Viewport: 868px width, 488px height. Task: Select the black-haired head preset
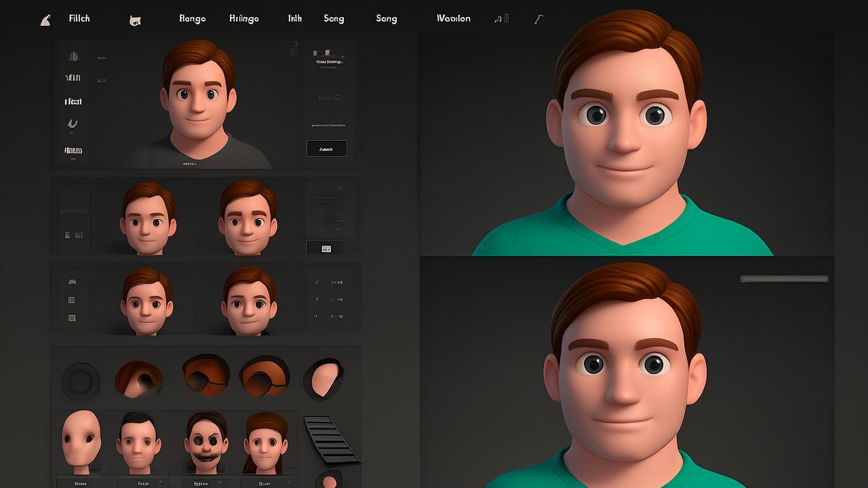(x=138, y=443)
